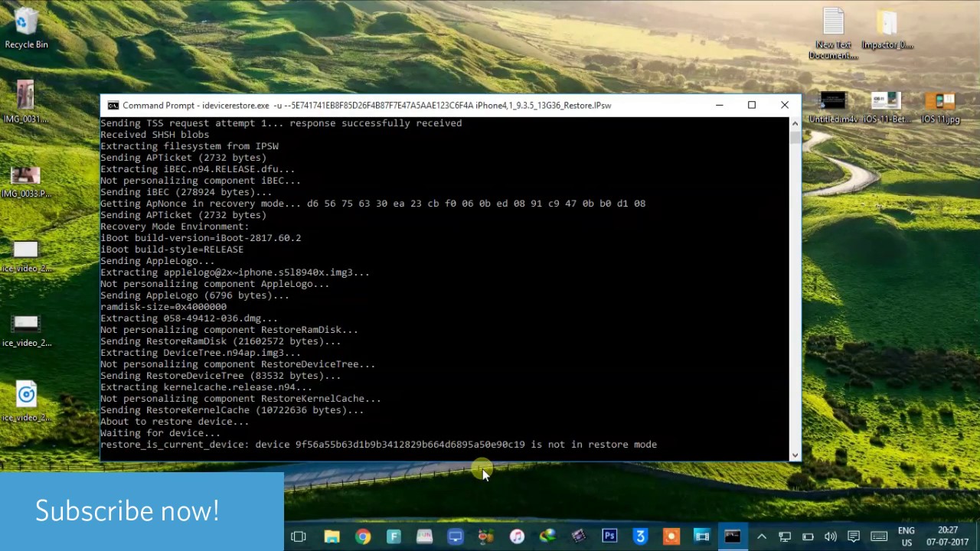
Task: Click "Extracting iBEC.n94.RELEASE.dfu..." line
Action: coord(198,169)
